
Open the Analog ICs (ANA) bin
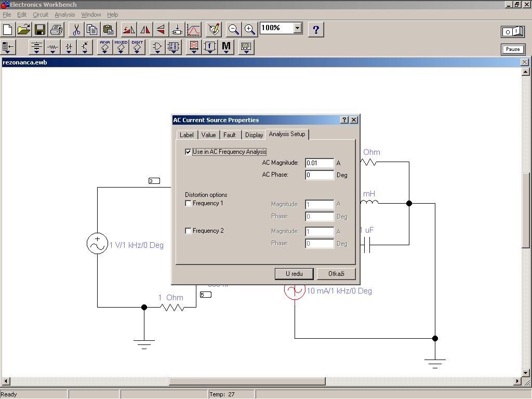[x=105, y=47]
